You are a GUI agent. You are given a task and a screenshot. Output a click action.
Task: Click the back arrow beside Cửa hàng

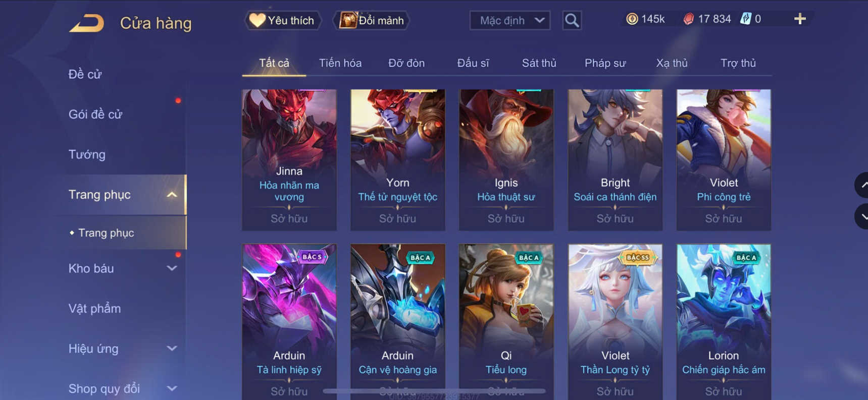86,23
